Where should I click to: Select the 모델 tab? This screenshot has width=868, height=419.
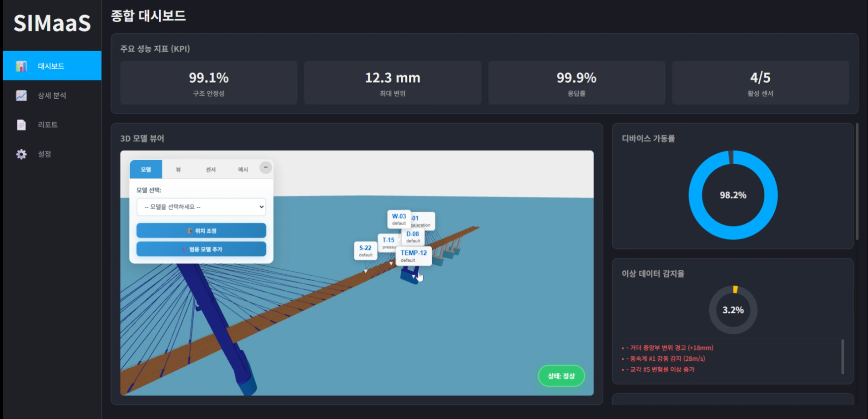[146, 170]
